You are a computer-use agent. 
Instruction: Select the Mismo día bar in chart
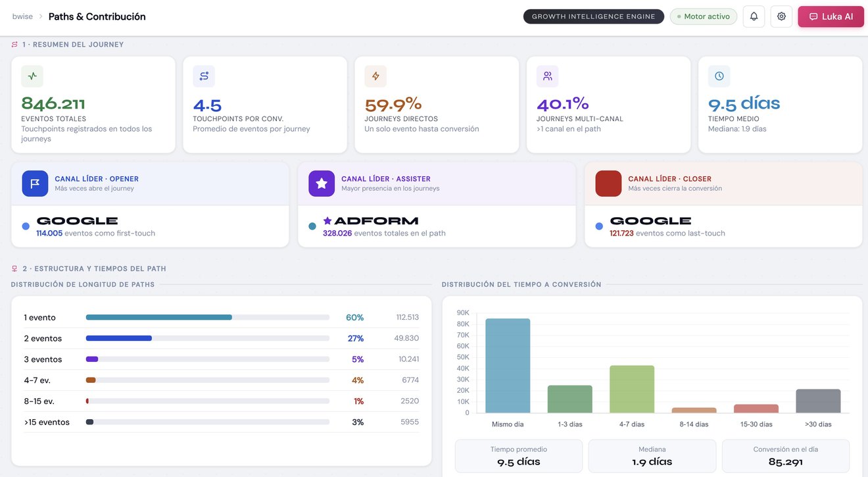(508, 366)
